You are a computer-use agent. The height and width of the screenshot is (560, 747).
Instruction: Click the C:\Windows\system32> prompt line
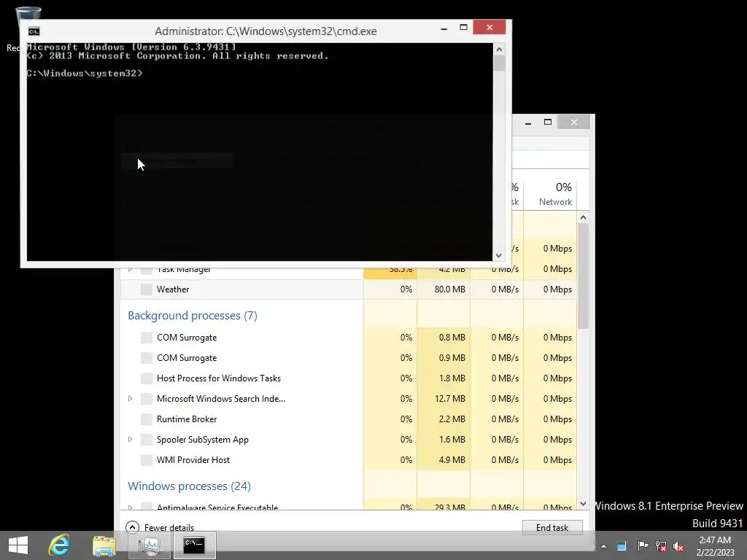point(85,74)
